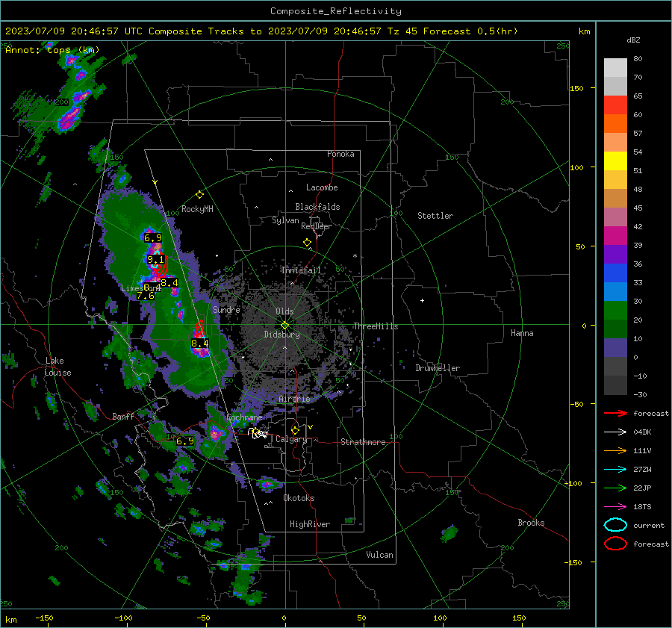The height and width of the screenshot is (628, 672).
Task: Click the Lacombe city label
Action: pyautogui.click(x=322, y=187)
